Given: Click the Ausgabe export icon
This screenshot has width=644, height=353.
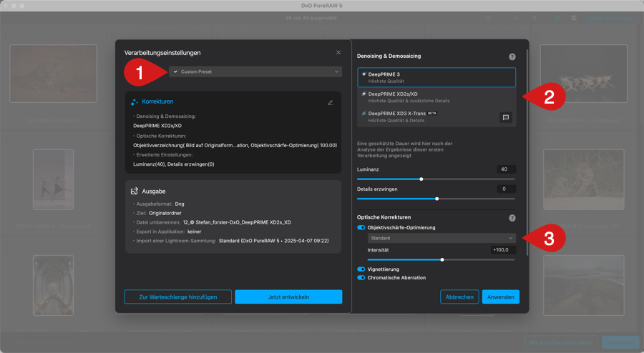Looking at the screenshot, I should coord(135,191).
